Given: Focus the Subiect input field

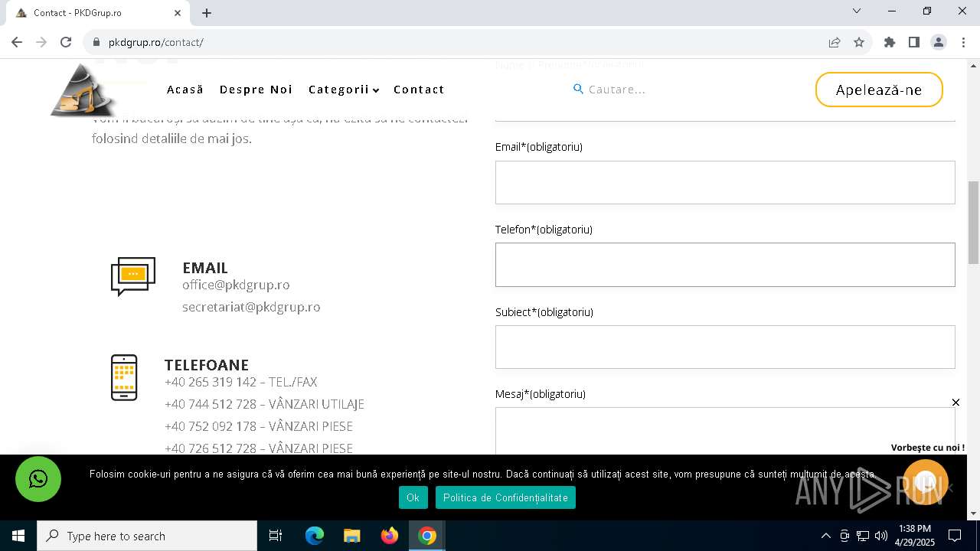Looking at the screenshot, I should click(725, 347).
